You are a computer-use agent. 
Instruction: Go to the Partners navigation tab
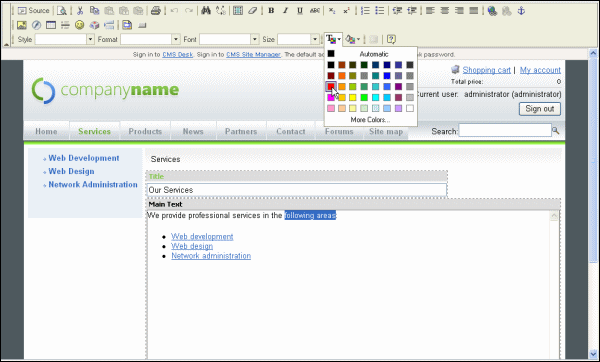[241, 131]
